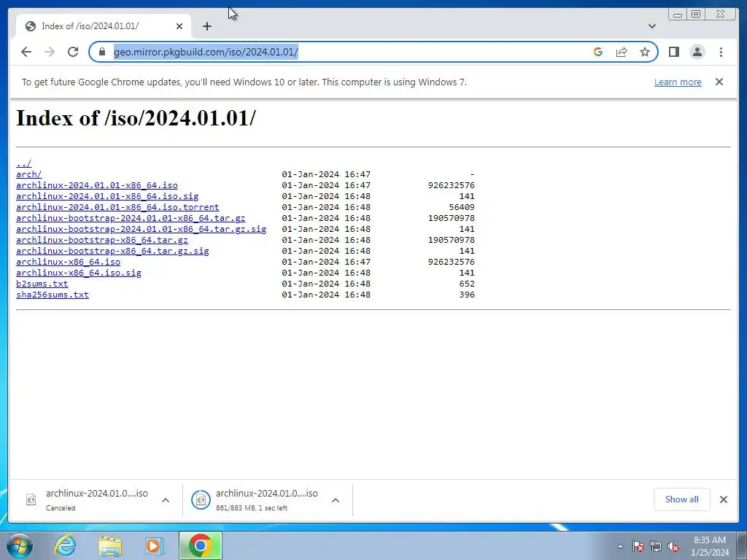Click the forward navigation arrow
Screen dimensions: 747x560
click(50, 52)
